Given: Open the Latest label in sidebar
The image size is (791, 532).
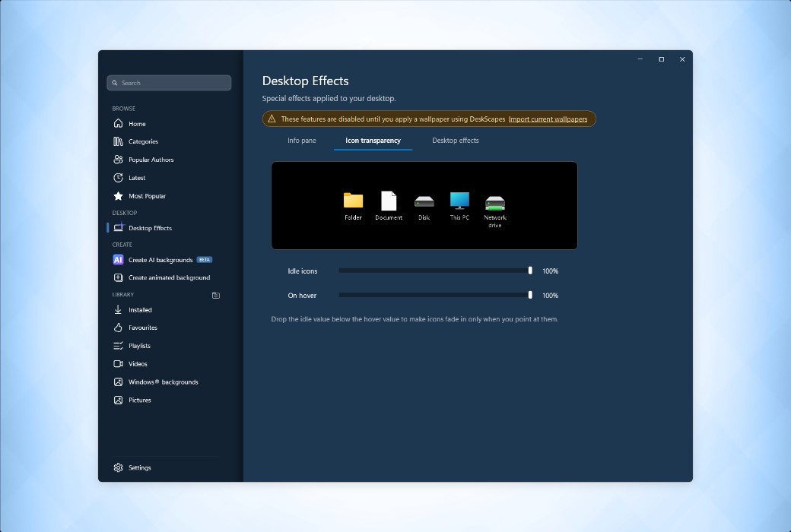Looking at the screenshot, I should point(137,178).
